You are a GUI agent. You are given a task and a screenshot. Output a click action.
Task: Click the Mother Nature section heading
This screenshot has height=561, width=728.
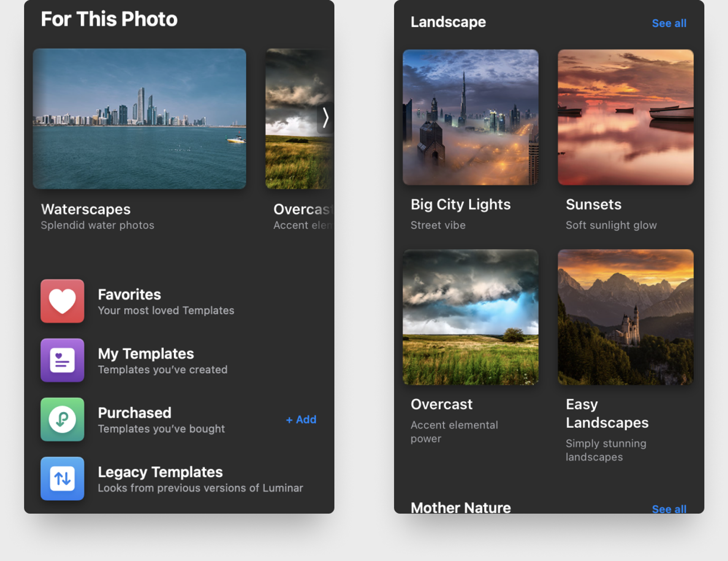click(461, 508)
